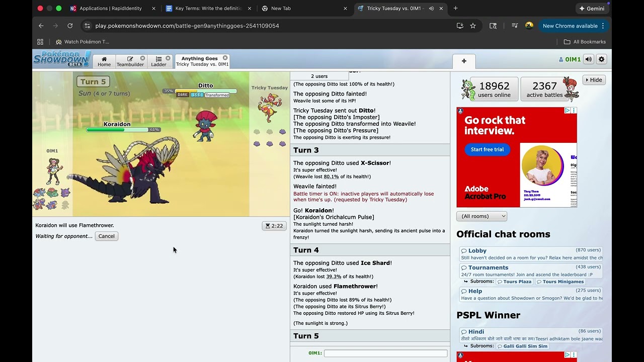This screenshot has height=362, width=644.
Task: Switch to the New Tab browser tab
Action: [304, 9]
